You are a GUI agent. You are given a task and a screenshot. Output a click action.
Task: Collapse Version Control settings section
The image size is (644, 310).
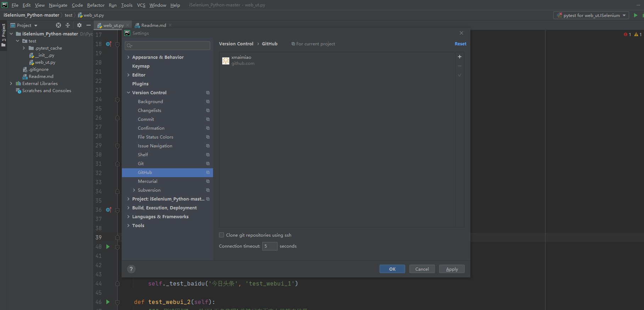click(x=128, y=92)
